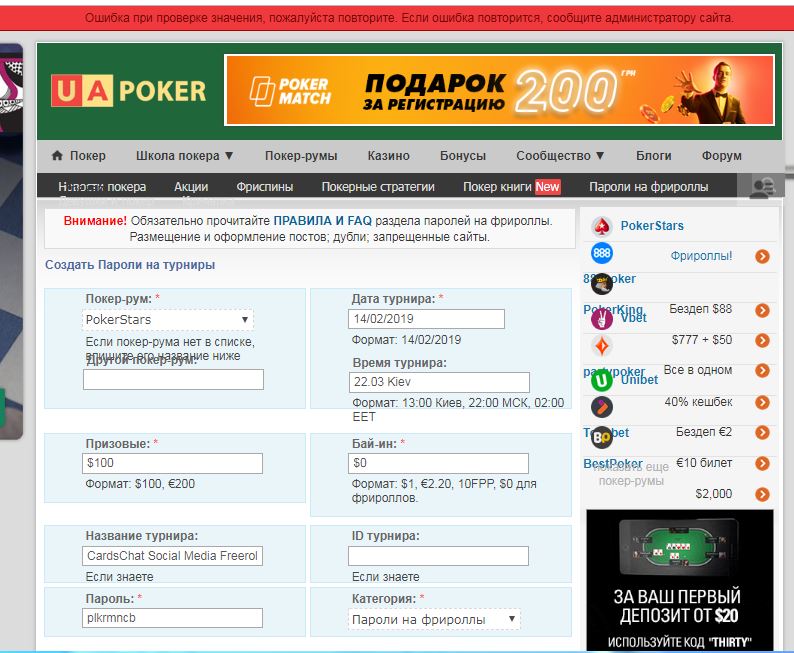Click the Название турнира input field
794x653 pixels.
[x=172, y=556]
